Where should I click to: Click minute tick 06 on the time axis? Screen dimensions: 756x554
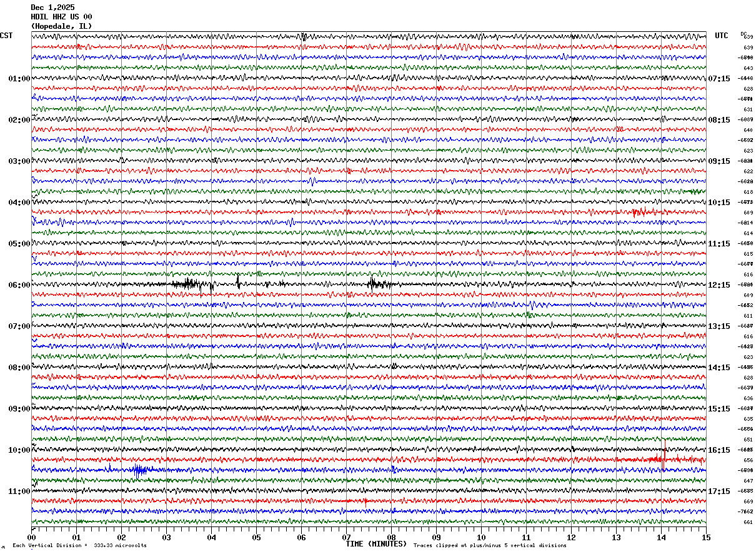click(302, 536)
